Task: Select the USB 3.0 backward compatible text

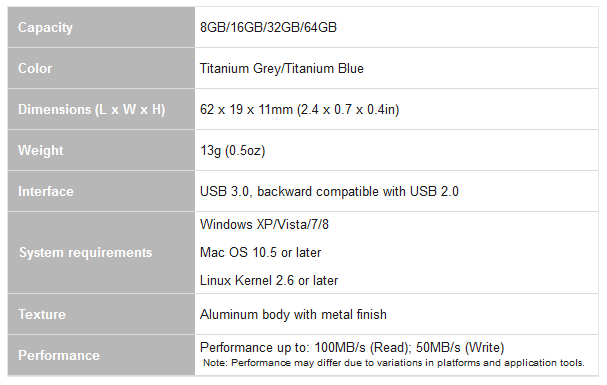Action: tap(329, 192)
